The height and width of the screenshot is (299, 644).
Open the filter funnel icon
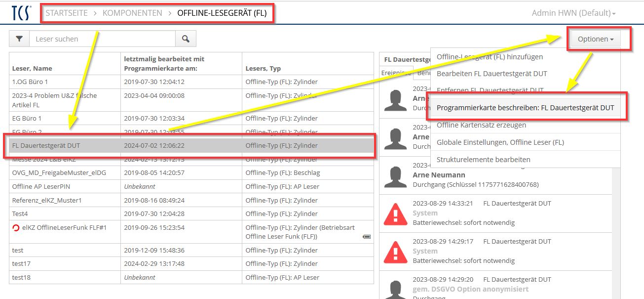point(19,39)
